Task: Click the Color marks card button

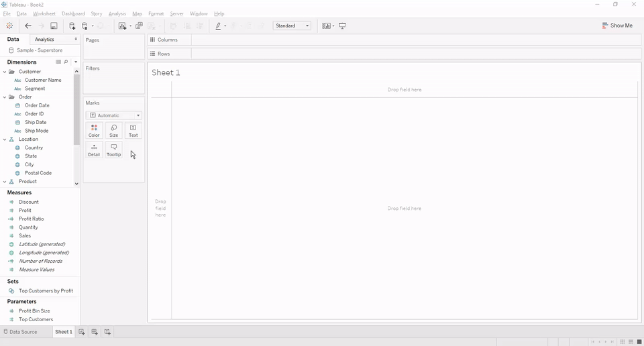Action: coord(94,131)
